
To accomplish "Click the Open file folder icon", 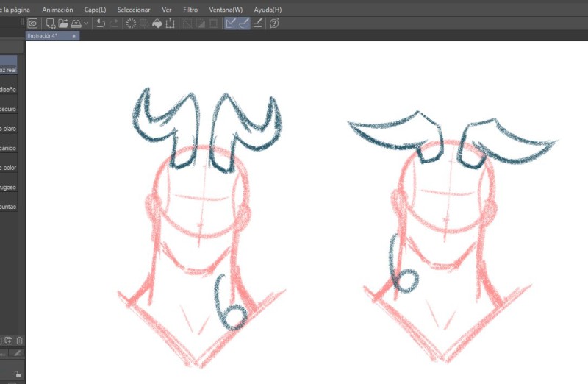I will [x=63, y=24].
